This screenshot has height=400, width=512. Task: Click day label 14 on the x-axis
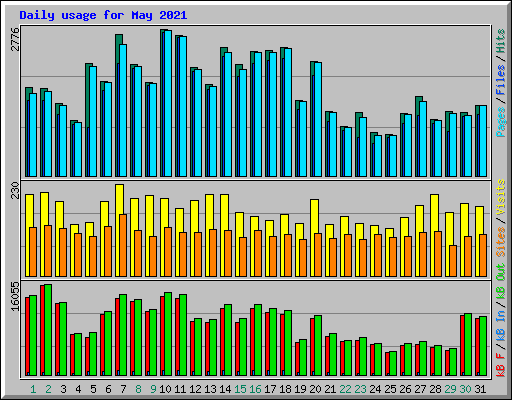tap(225, 389)
